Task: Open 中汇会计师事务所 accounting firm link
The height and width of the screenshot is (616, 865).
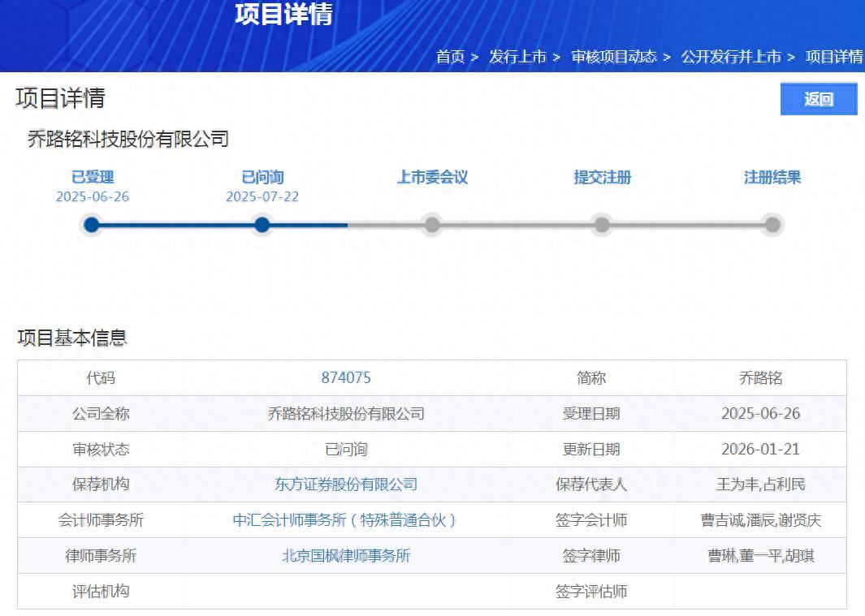Action: (346, 520)
